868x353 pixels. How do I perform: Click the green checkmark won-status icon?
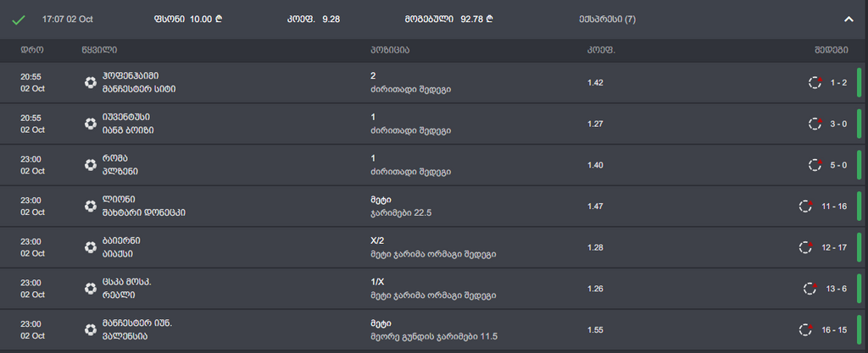[19, 19]
